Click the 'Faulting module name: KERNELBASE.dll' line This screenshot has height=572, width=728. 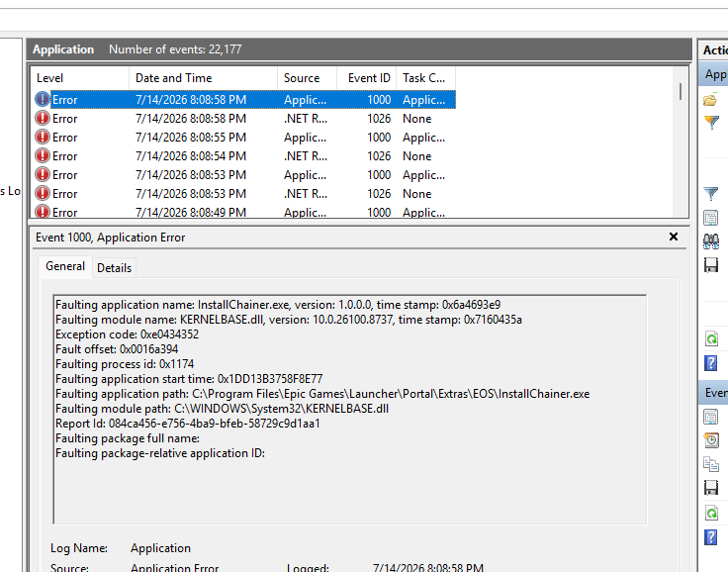pos(288,320)
